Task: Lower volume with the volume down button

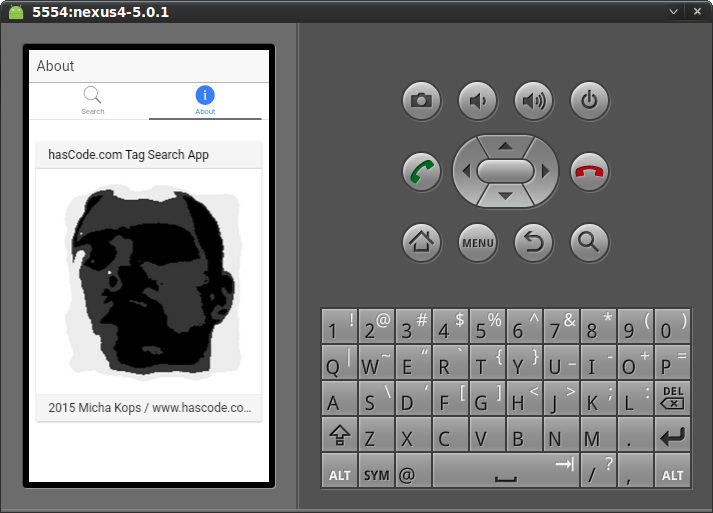Action: 477,101
